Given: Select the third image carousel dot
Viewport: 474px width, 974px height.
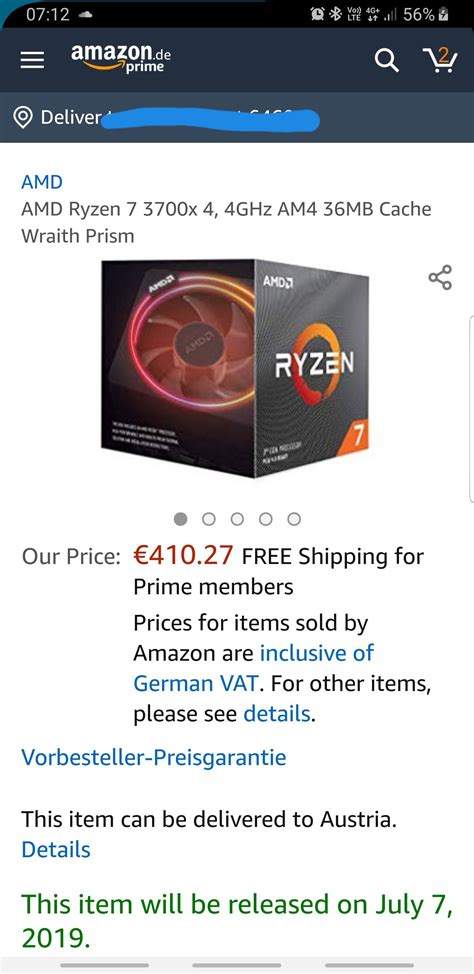Looking at the screenshot, I should coord(237,519).
